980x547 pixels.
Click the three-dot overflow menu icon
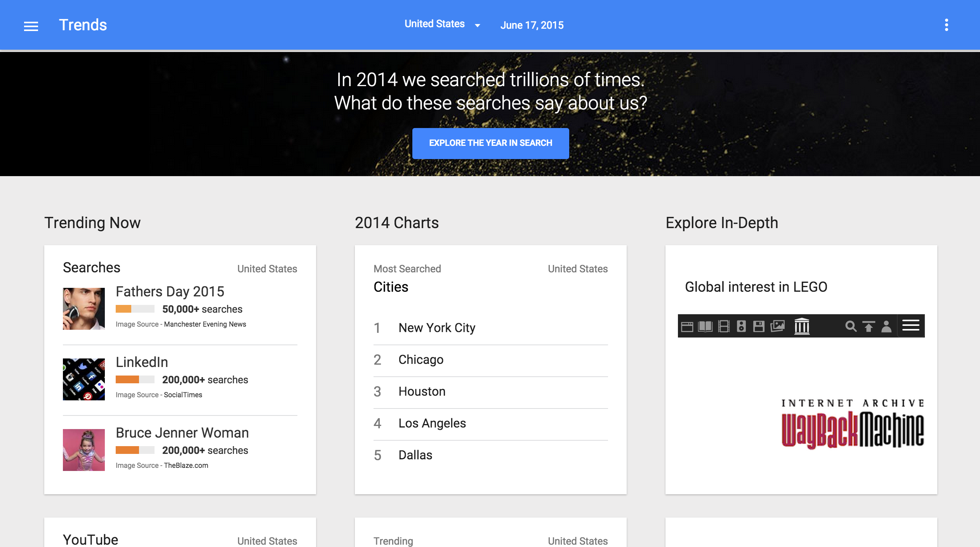tap(946, 25)
